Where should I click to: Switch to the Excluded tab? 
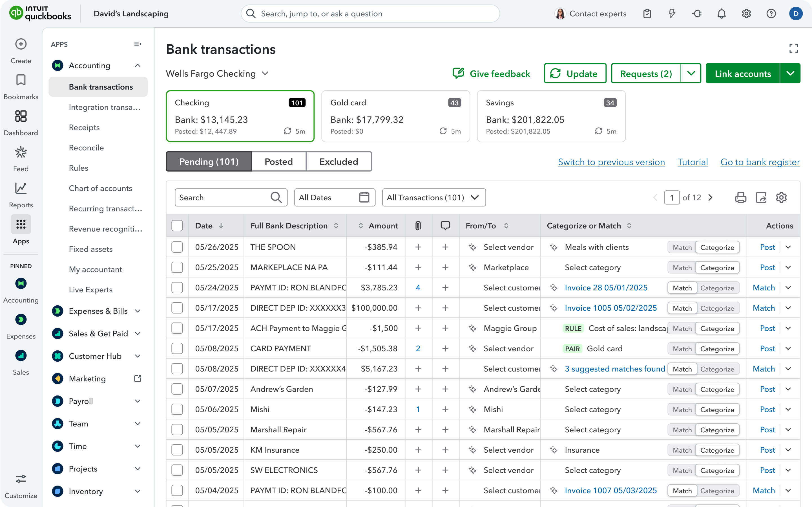tap(338, 162)
